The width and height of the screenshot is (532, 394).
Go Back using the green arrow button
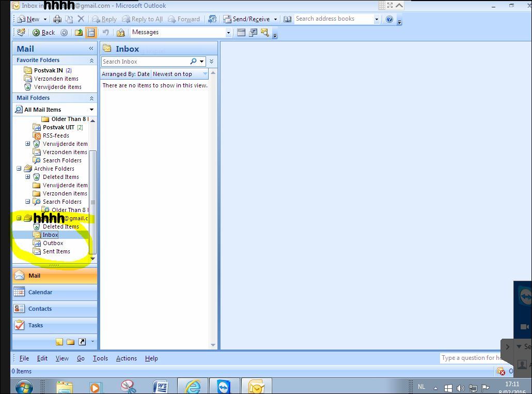click(43, 33)
